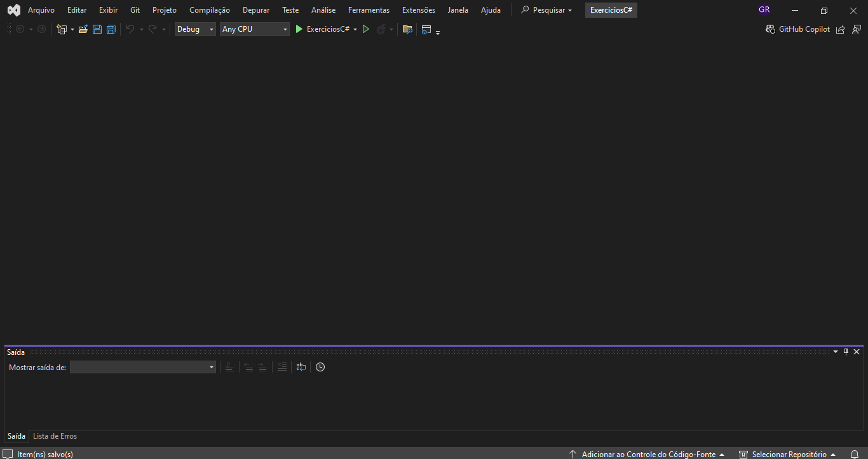The width and height of the screenshot is (868, 459).
Task: Open the Compilação menu
Action: pyautogui.click(x=210, y=10)
